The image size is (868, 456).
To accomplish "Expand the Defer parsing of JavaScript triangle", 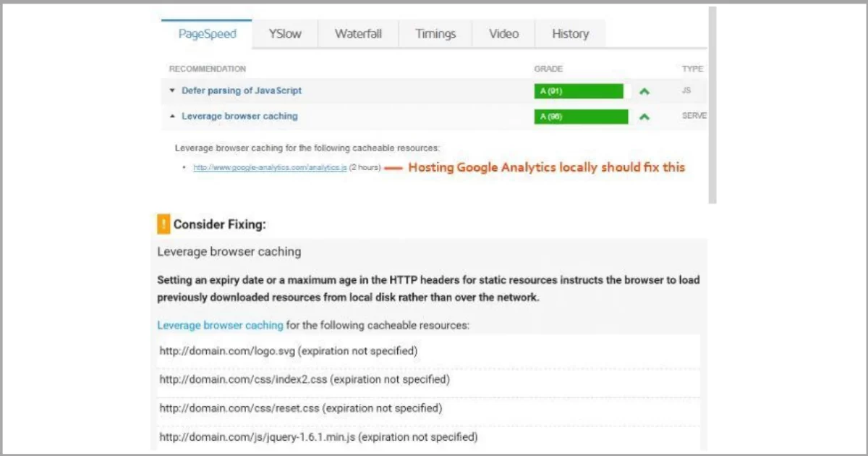I will [172, 91].
